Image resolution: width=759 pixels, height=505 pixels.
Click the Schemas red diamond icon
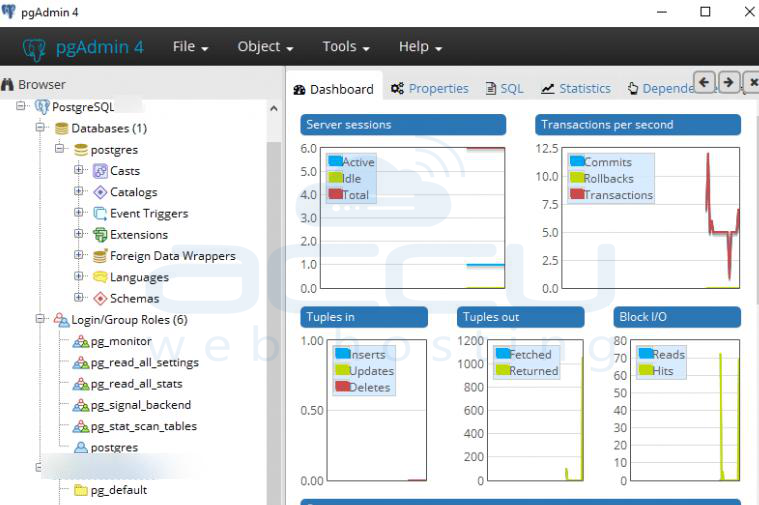[x=100, y=298]
